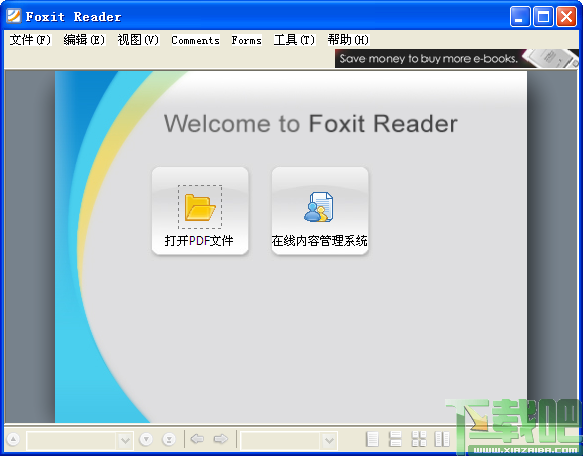Click the e-books advertisement banner
583x456 pixels.
(457, 58)
